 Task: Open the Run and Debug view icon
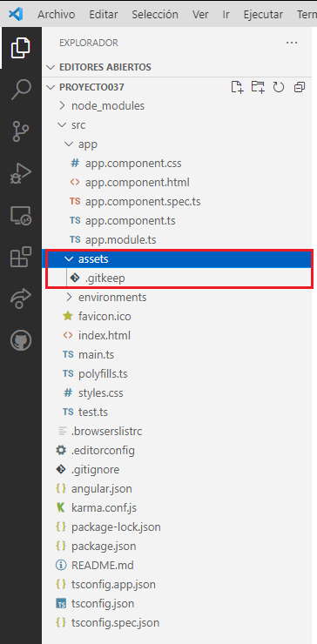coord(21,173)
